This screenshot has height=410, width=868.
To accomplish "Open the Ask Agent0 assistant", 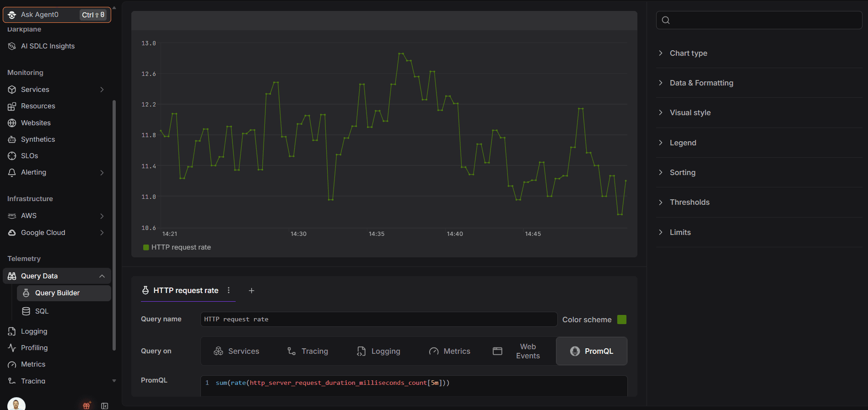I will click(x=57, y=15).
